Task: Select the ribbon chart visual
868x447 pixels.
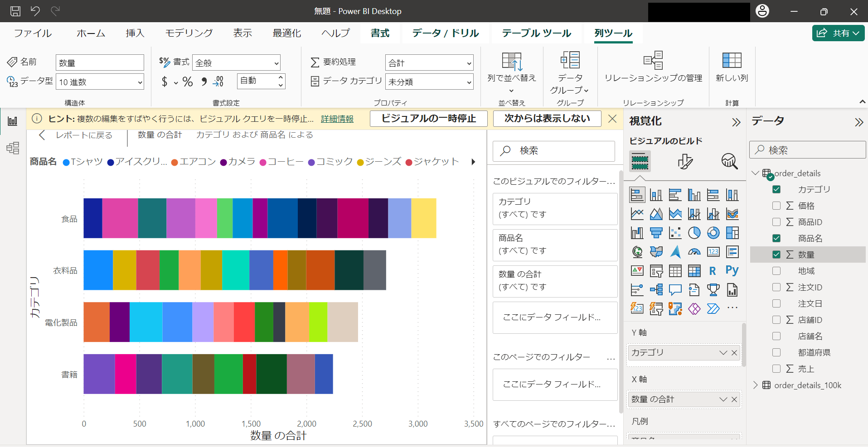Action: [732, 214]
